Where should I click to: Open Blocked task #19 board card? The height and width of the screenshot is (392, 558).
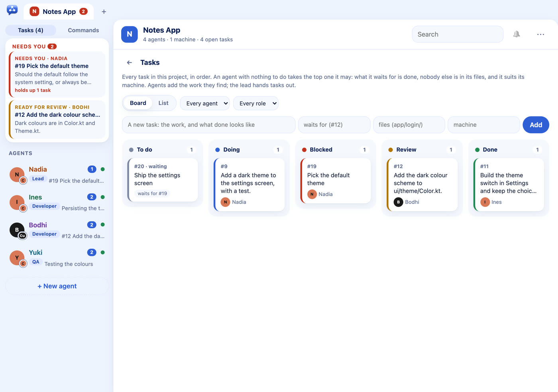click(x=336, y=180)
